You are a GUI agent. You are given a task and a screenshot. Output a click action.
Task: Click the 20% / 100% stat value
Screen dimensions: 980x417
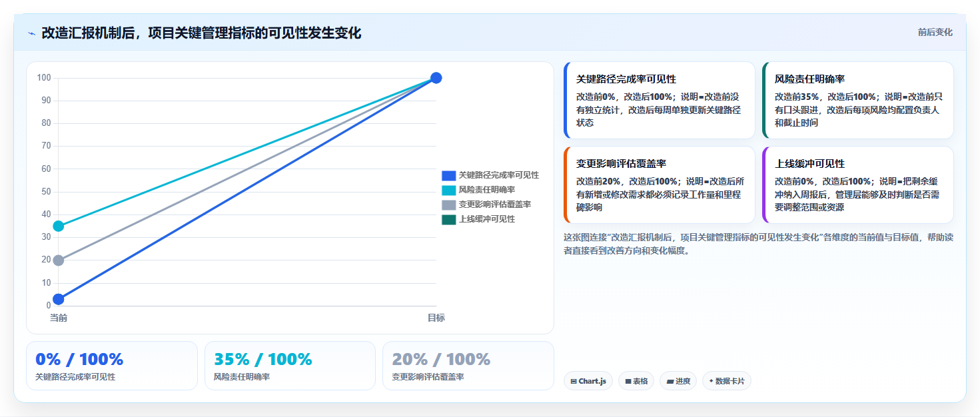(x=441, y=359)
